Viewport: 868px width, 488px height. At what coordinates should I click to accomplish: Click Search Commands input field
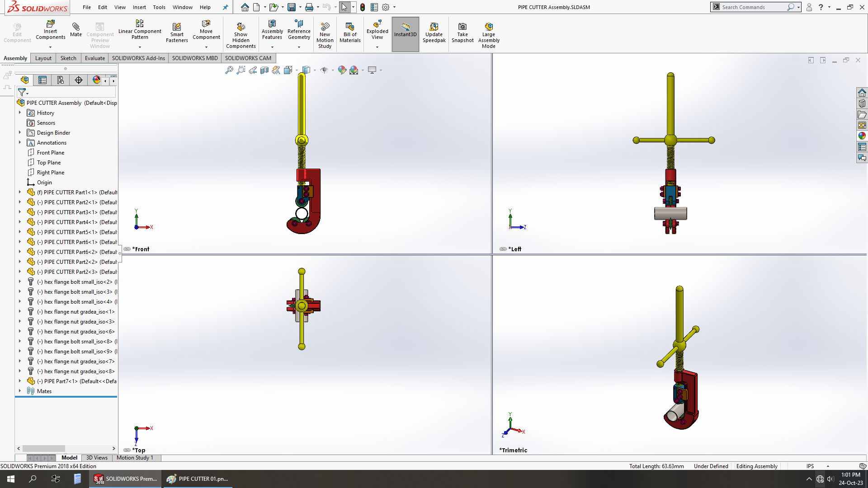click(x=754, y=7)
